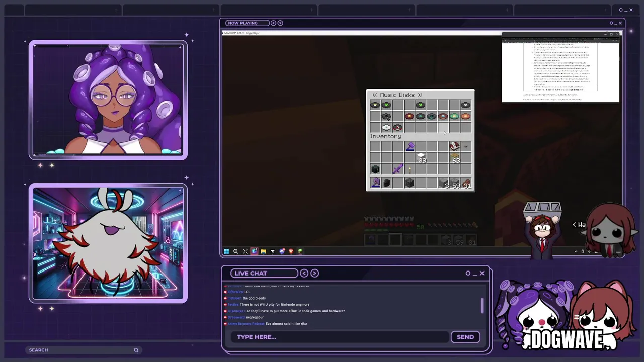Select the purple-haired avatar webcam panel
The height and width of the screenshot is (362, 644).
click(x=108, y=100)
